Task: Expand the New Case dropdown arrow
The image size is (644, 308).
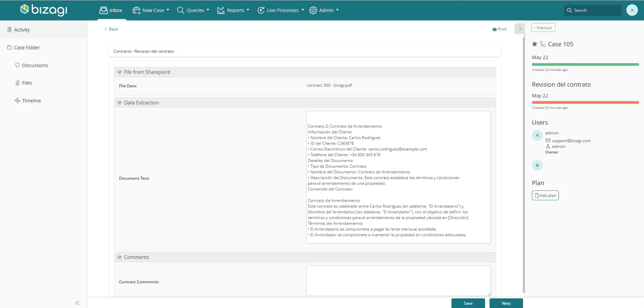Action: (x=168, y=10)
